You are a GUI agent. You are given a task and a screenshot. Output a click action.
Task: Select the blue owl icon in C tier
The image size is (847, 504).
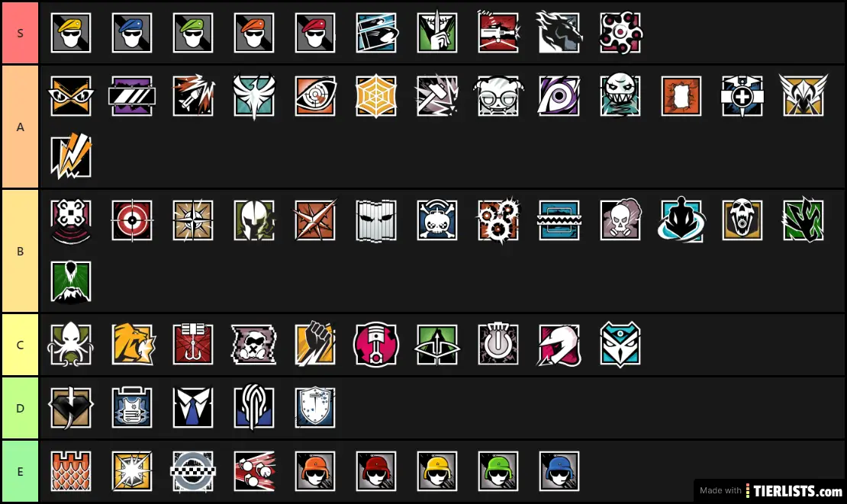tap(620, 345)
